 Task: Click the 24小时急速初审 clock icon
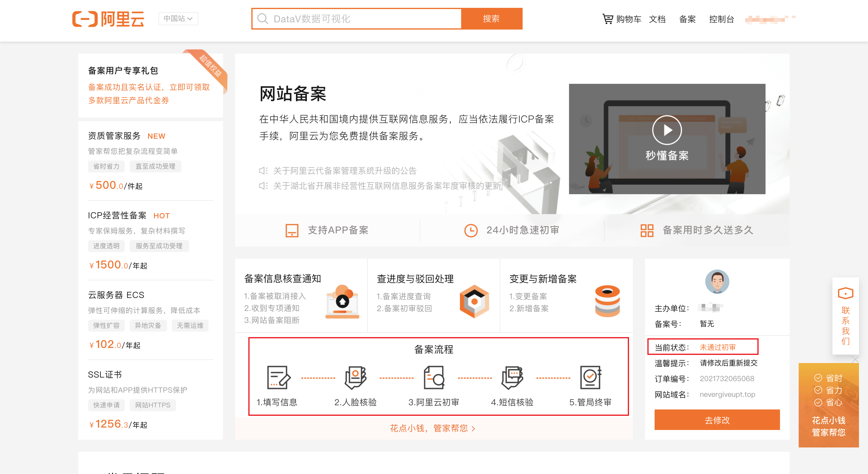pyautogui.click(x=471, y=230)
